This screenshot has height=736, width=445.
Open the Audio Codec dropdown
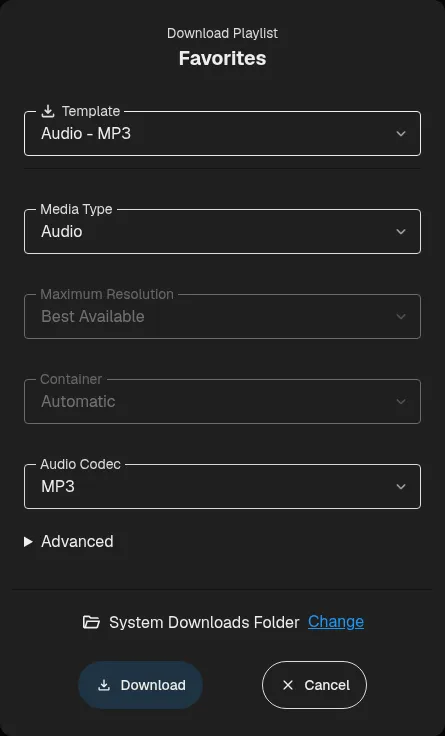click(x=222, y=486)
